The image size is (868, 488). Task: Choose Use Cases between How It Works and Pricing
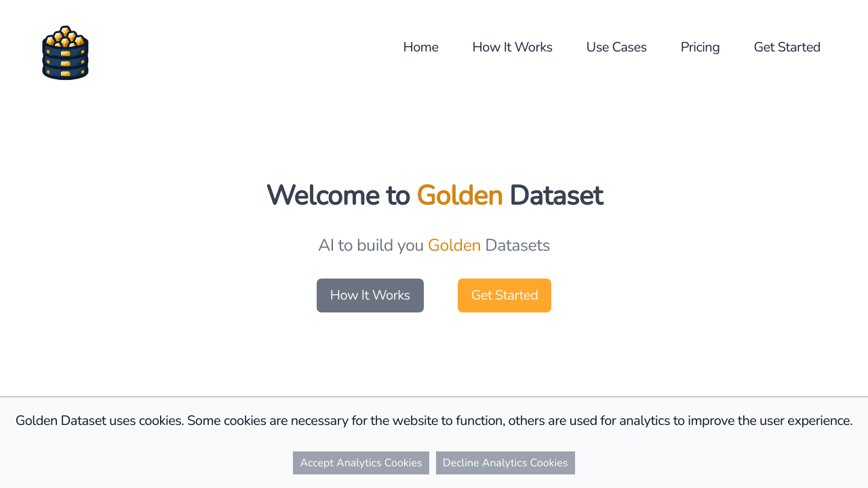tap(616, 47)
